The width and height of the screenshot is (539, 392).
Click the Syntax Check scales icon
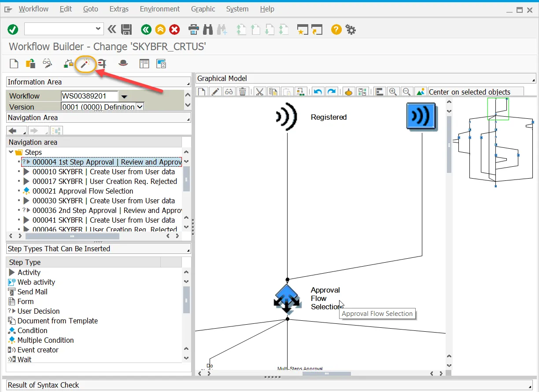pos(68,64)
